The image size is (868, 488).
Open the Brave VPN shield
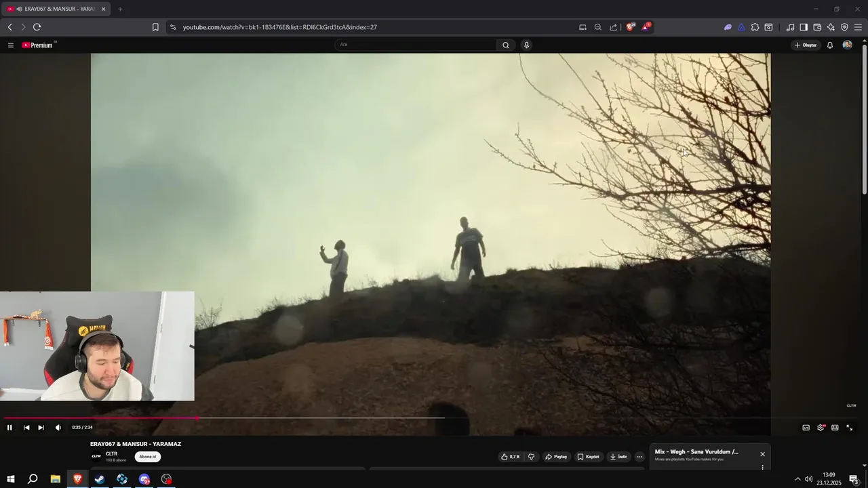tap(844, 27)
